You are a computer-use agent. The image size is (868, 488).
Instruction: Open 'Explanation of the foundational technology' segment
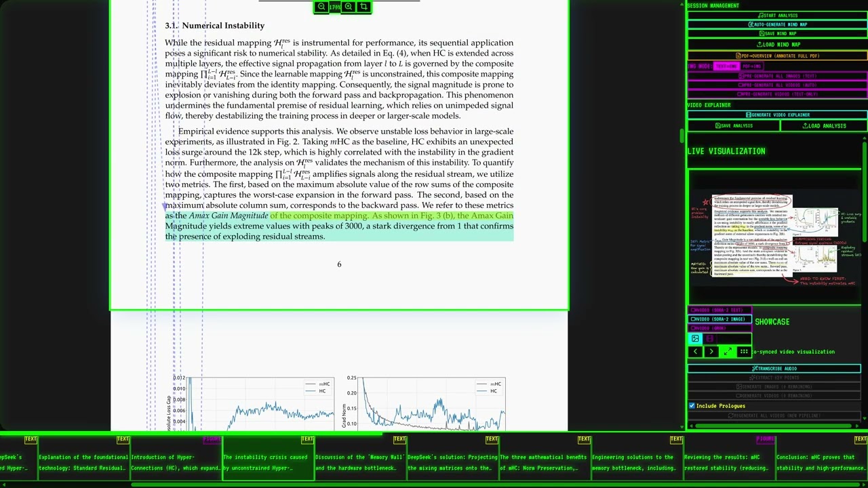(x=83, y=458)
